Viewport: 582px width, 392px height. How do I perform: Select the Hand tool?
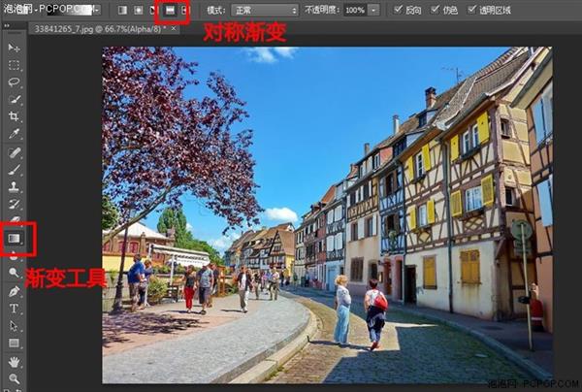click(x=14, y=361)
